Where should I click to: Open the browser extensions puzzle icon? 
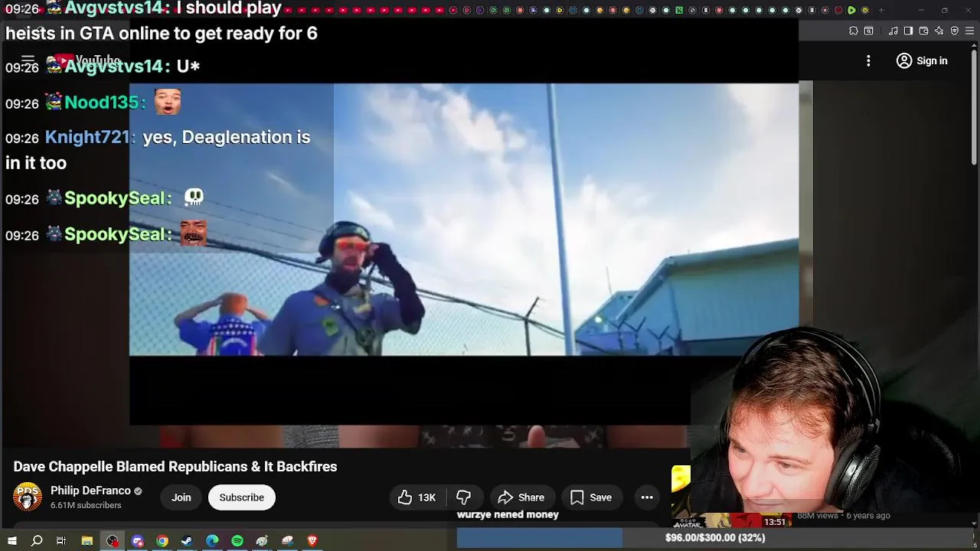854,31
